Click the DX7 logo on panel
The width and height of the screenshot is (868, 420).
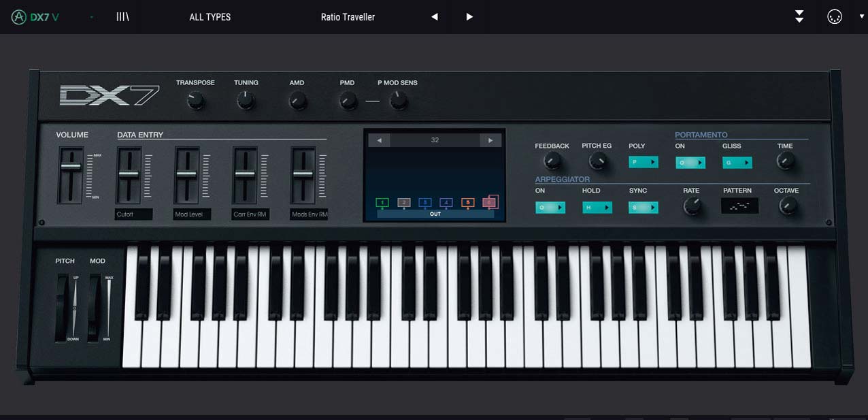click(110, 95)
